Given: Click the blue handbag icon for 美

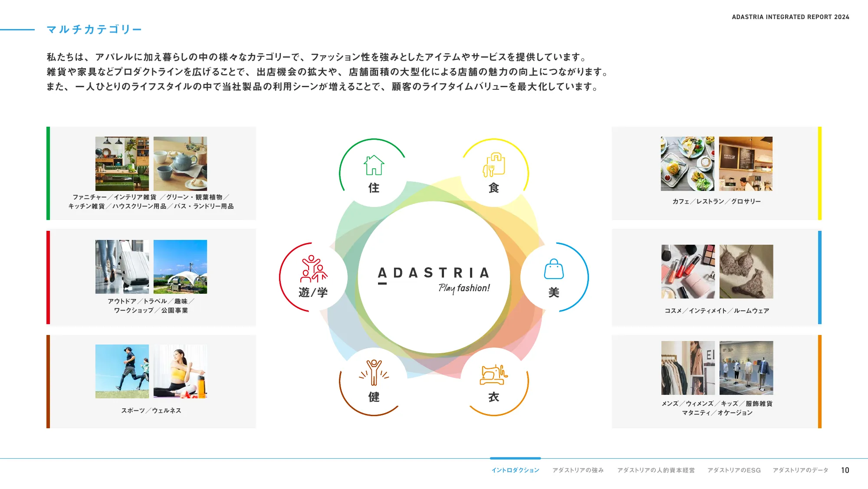Looking at the screenshot, I should coord(554,269).
